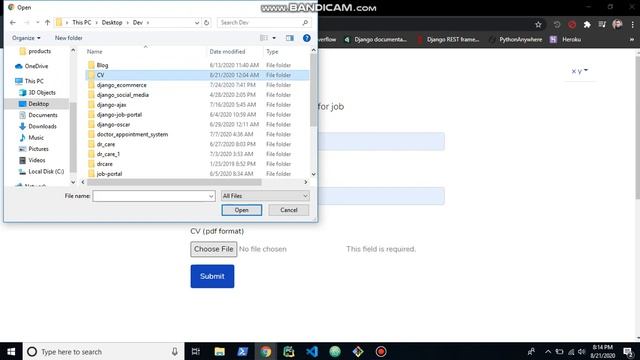Open the All Files type dropdown
The image size is (640, 360).
(x=265, y=196)
